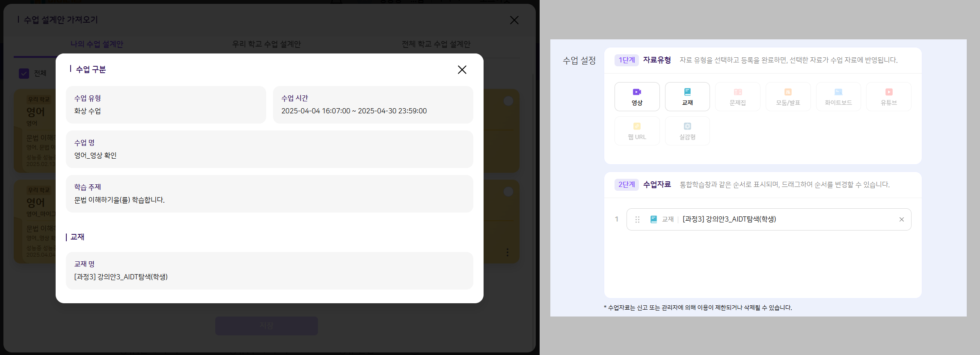Image resolution: width=980 pixels, height=355 pixels.
Task: Pick the 화이트보드 material type
Action: 838,97
